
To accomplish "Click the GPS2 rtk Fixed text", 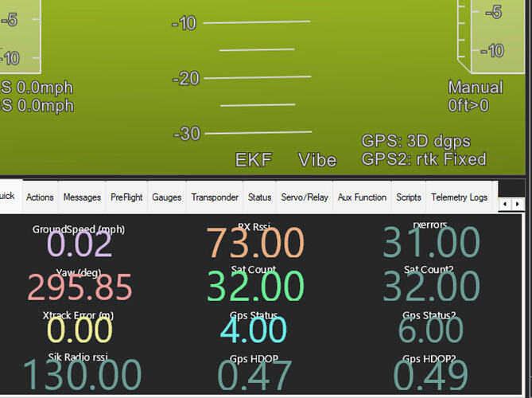I will (424, 159).
